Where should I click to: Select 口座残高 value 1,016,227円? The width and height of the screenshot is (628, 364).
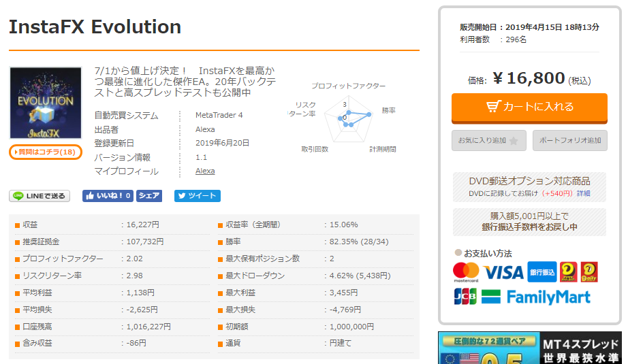[148, 327]
